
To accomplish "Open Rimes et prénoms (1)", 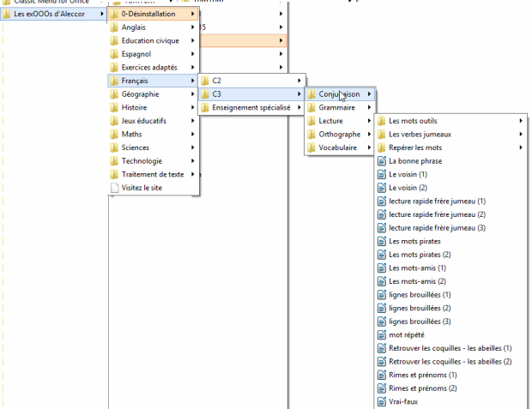I will click(450, 375).
